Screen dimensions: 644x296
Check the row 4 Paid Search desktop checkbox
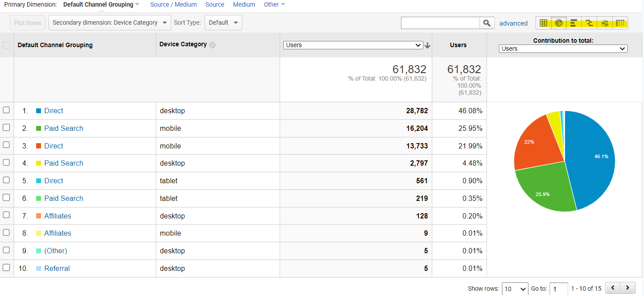tap(7, 163)
